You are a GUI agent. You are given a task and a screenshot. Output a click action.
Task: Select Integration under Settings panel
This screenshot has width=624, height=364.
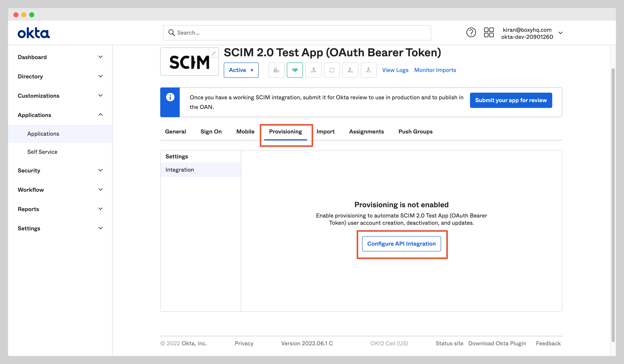[180, 170]
